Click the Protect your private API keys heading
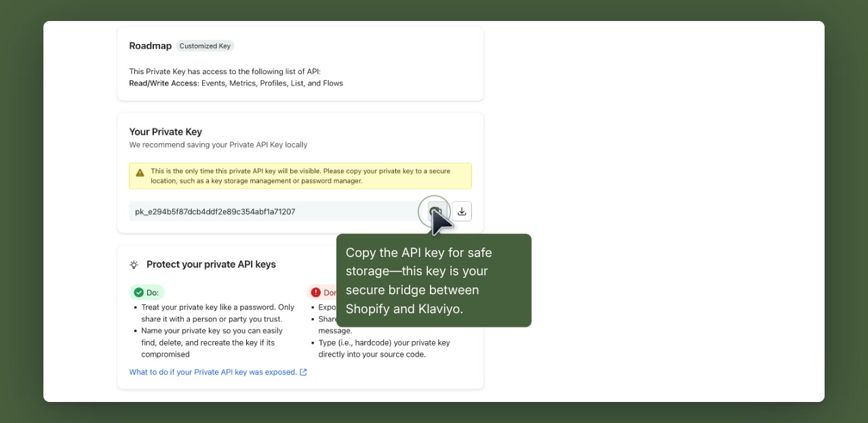 211,264
